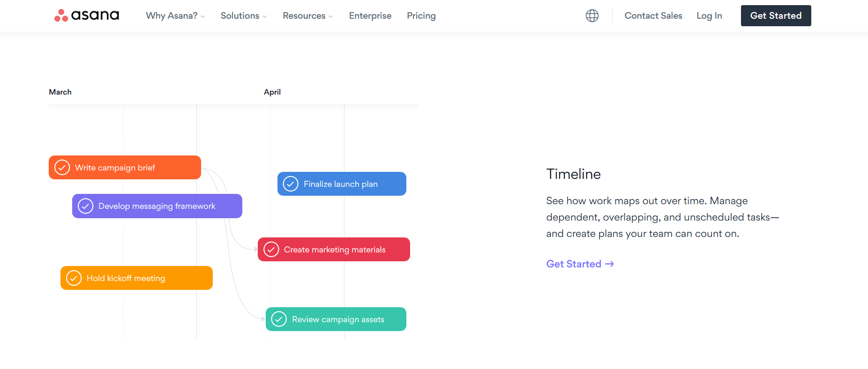
Task: Click the Log In link
Action: (x=709, y=16)
